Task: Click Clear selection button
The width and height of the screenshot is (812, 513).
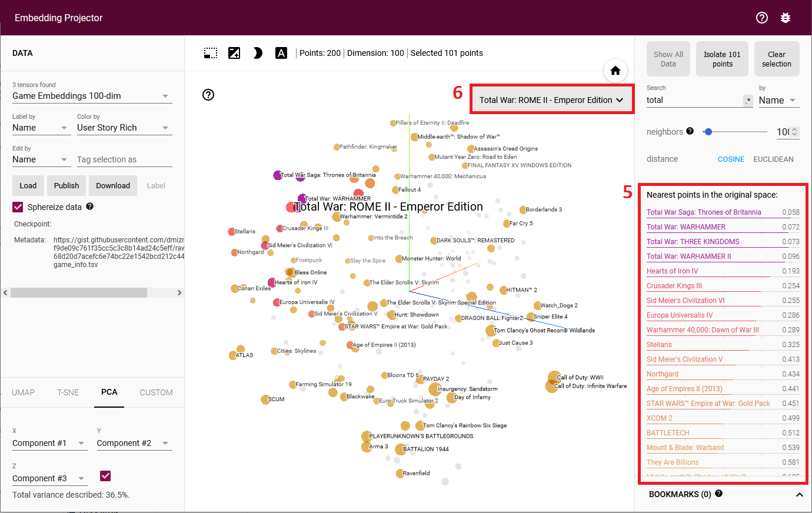Action: (777, 59)
